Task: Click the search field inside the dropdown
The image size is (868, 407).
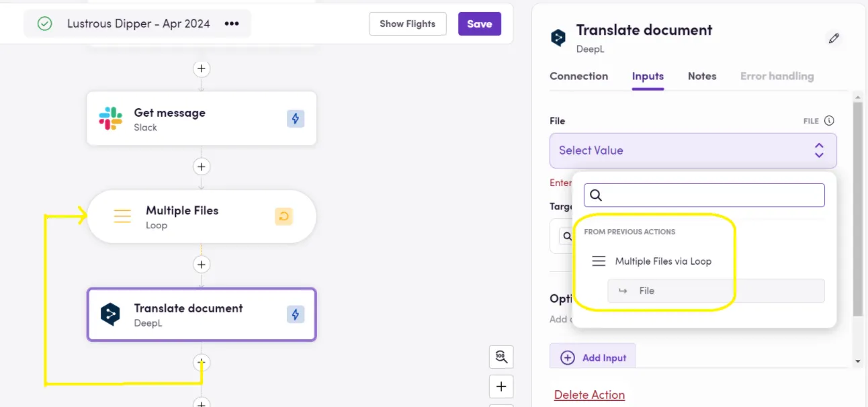Action: click(703, 195)
